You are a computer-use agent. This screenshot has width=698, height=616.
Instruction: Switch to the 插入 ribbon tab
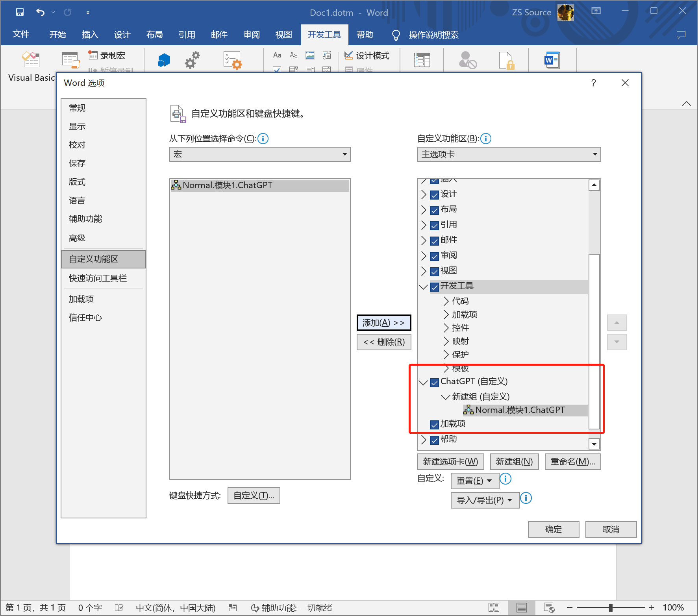(x=90, y=35)
